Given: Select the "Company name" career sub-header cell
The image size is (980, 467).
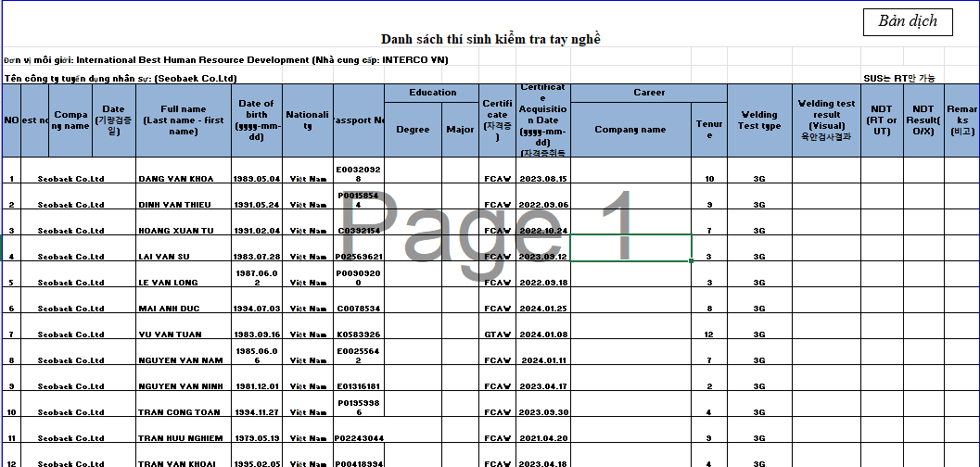Looking at the screenshot, I should pos(630,130).
